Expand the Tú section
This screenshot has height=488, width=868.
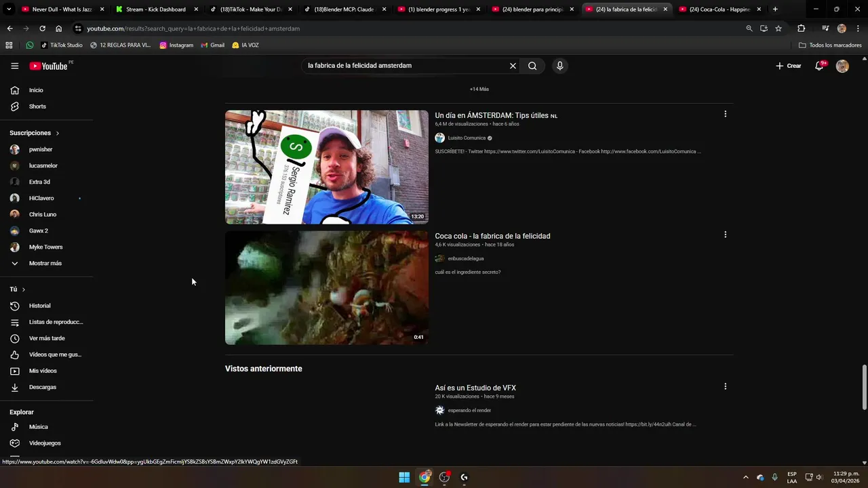click(17, 289)
